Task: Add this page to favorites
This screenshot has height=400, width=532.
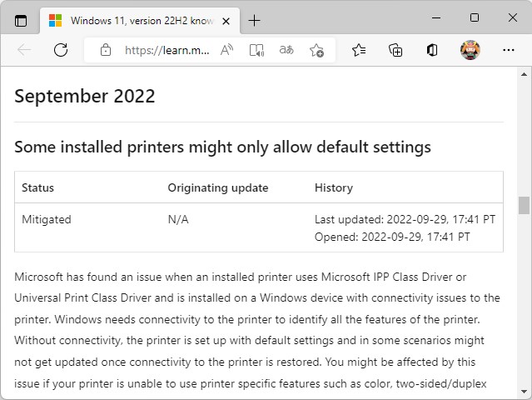Action: 316,50
